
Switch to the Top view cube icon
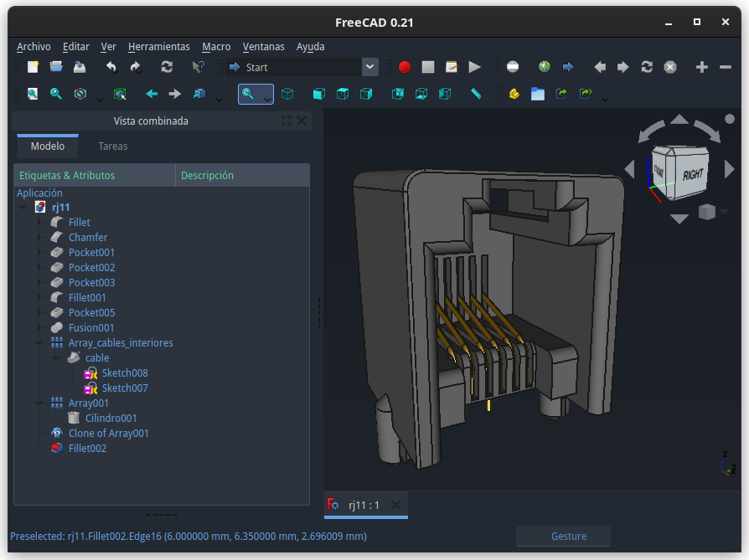pos(343,94)
